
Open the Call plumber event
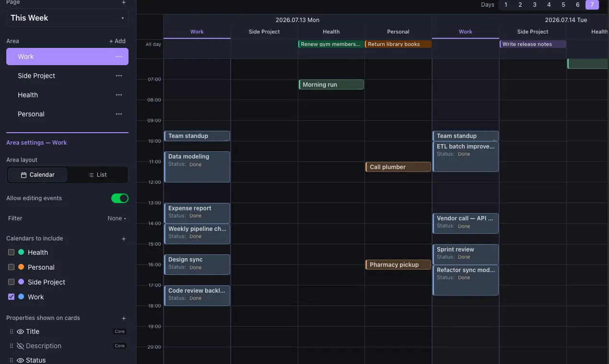coord(398,167)
